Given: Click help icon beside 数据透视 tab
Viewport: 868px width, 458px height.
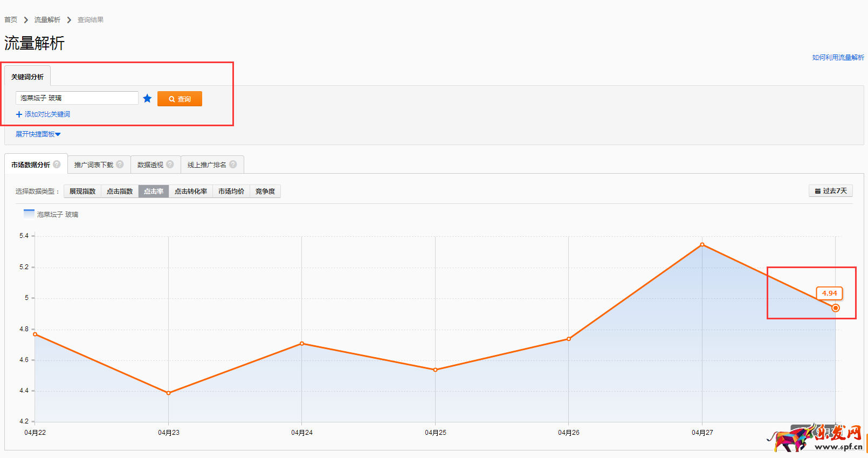Looking at the screenshot, I should coord(170,165).
